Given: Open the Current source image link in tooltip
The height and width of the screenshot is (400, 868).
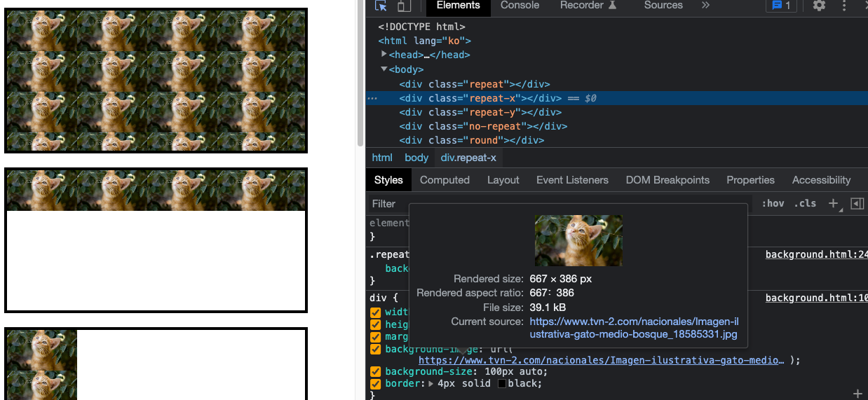Looking at the screenshot, I should pos(634,328).
